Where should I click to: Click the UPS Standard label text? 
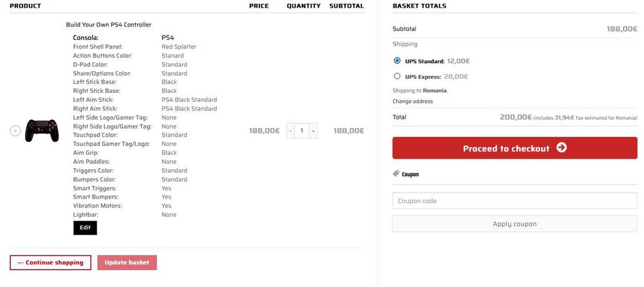[424, 61]
